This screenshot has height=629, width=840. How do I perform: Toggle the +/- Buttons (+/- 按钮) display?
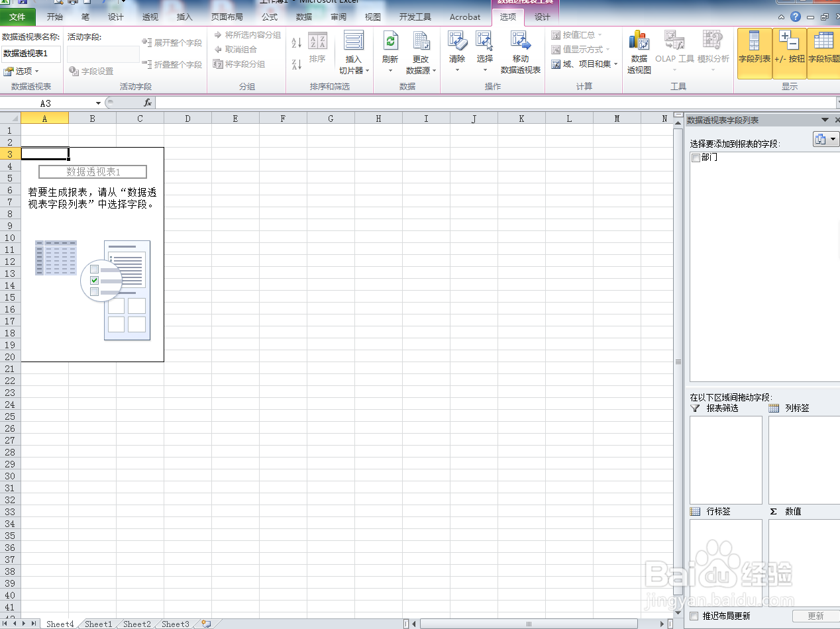coord(789,53)
